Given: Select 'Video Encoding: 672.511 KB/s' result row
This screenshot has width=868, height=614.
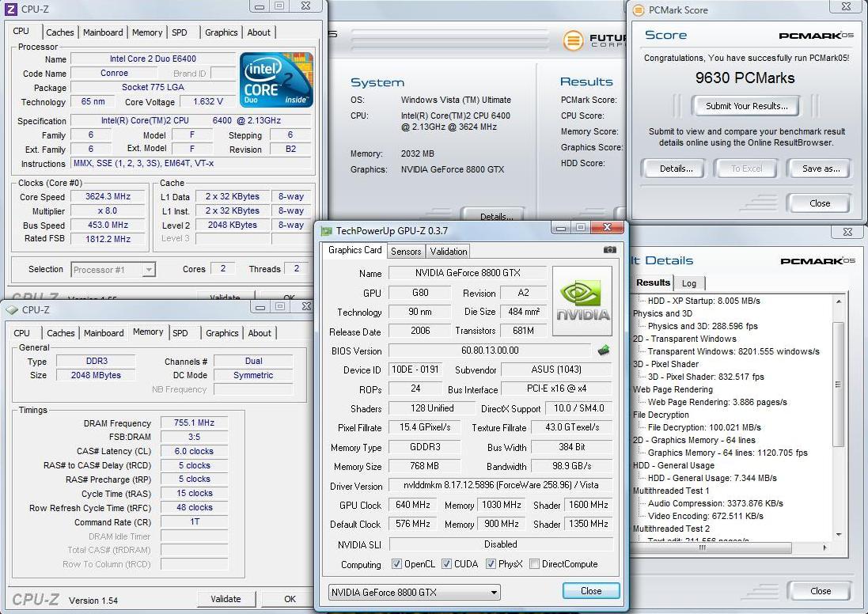Looking at the screenshot, I should coord(705,516).
